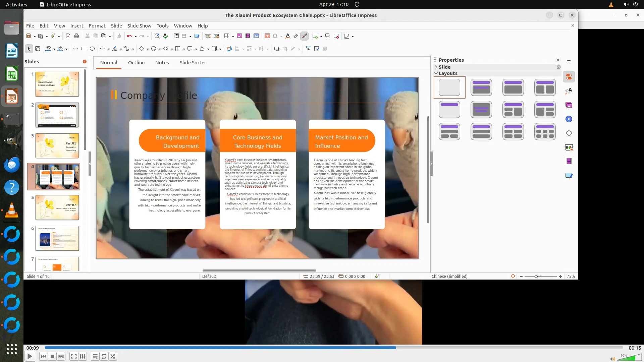The width and height of the screenshot is (644, 362).
Task: Toggle the VLC loop playback button
Action: [104, 356]
